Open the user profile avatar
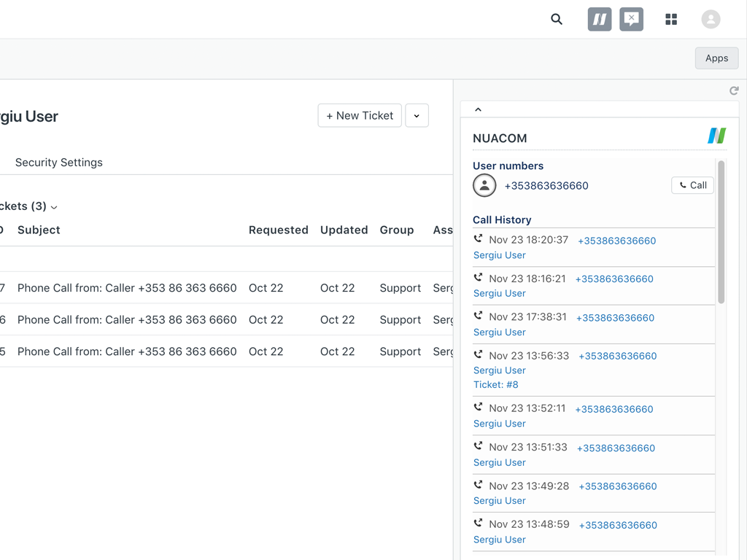 click(x=711, y=20)
